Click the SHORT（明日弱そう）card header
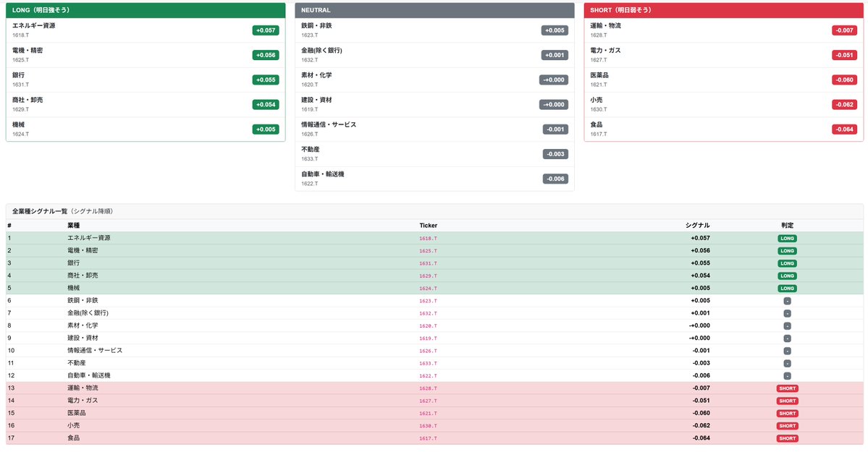 point(723,10)
